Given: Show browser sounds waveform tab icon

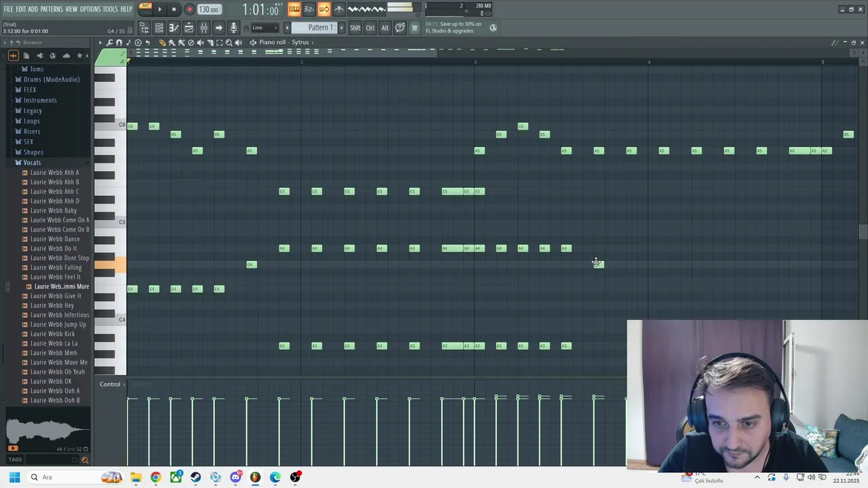Looking at the screenshot, I should [x=13, y=56].
